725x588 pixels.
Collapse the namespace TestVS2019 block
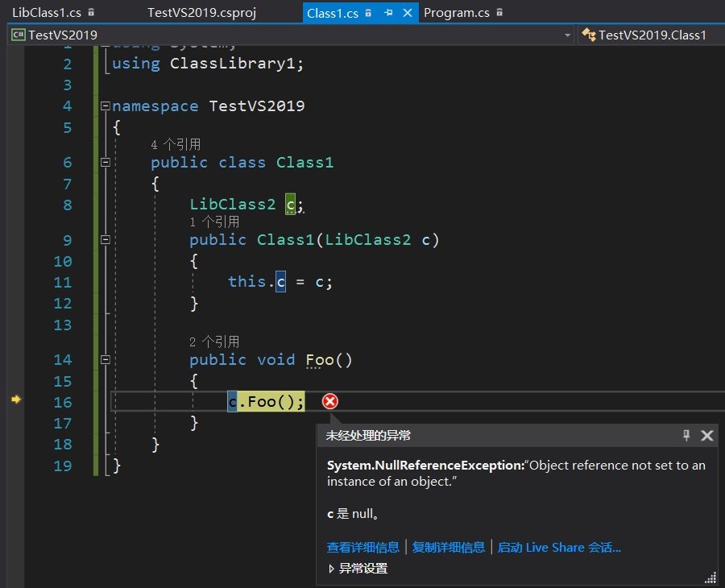coord(105,106)
